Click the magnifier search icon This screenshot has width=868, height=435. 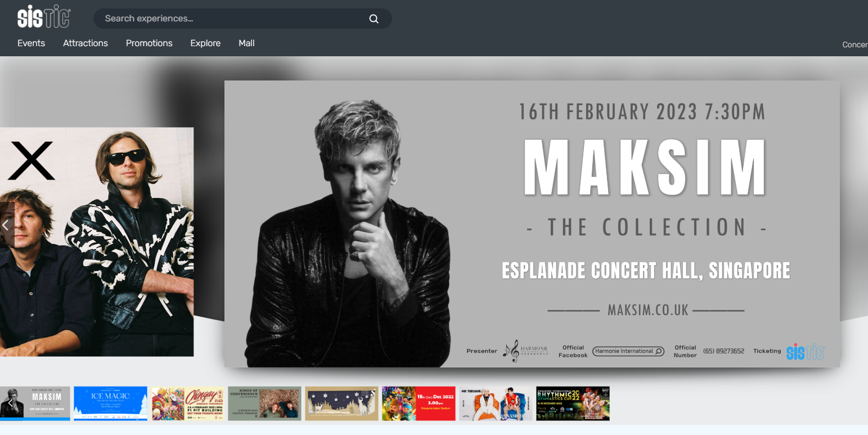pos(374,19)
